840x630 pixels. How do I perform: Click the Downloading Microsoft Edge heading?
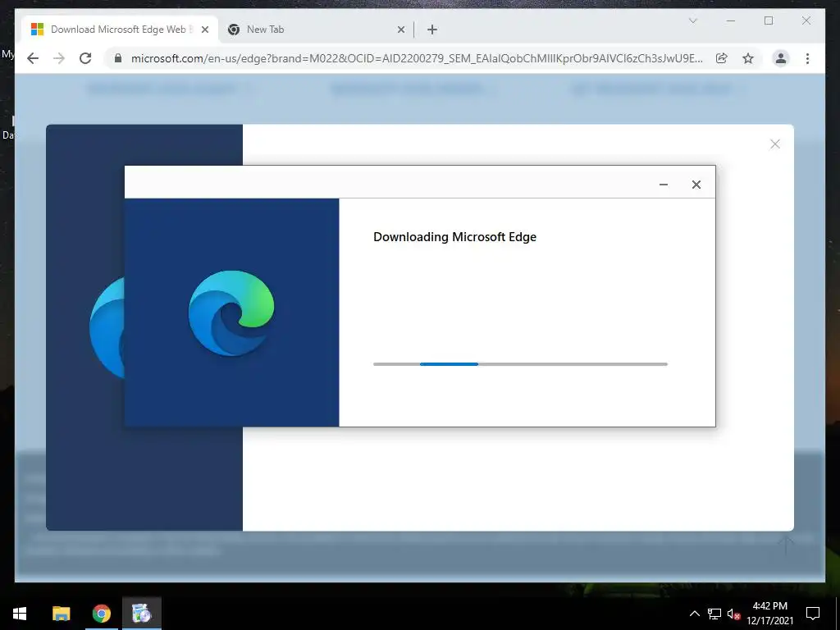[x=454, y=237]
